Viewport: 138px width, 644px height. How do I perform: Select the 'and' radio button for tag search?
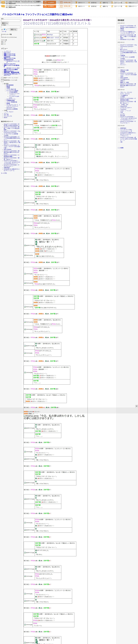point(5,29)
